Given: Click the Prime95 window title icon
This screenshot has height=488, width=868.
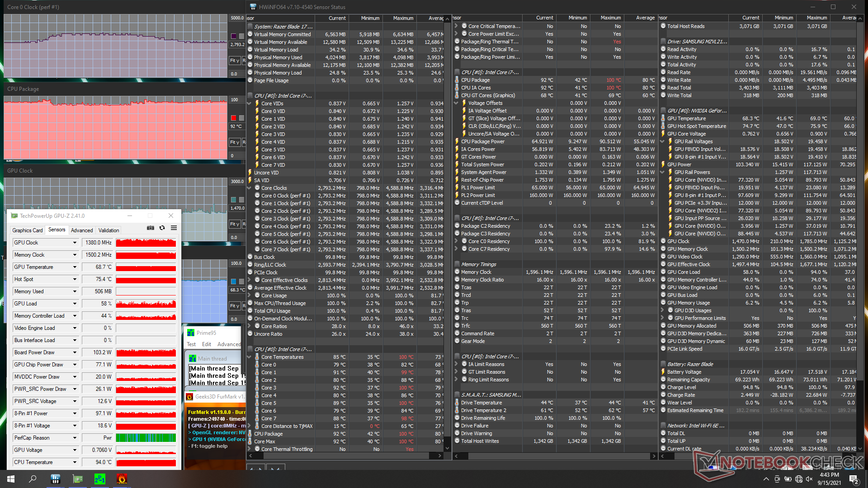Looking at the screenshot, I should point(191,333).
